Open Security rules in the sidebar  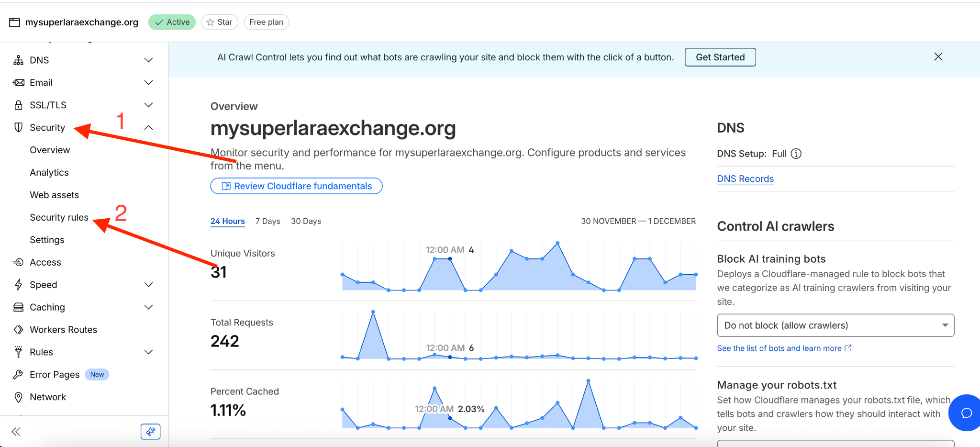pyautogui.click(x=59, y=217)
